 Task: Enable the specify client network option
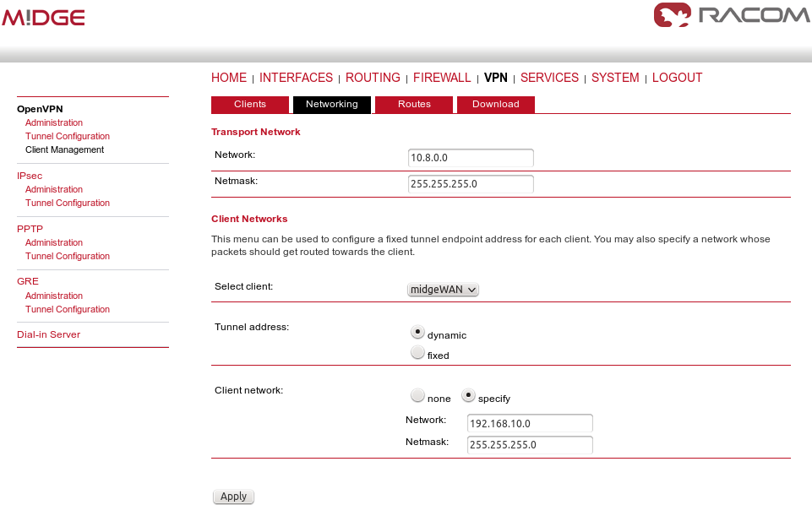[x=468, y=396]
